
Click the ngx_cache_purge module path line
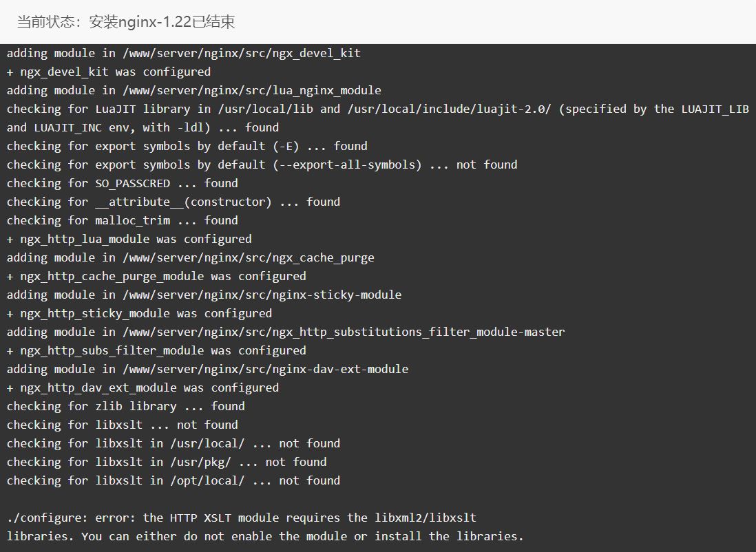(191, 258)
